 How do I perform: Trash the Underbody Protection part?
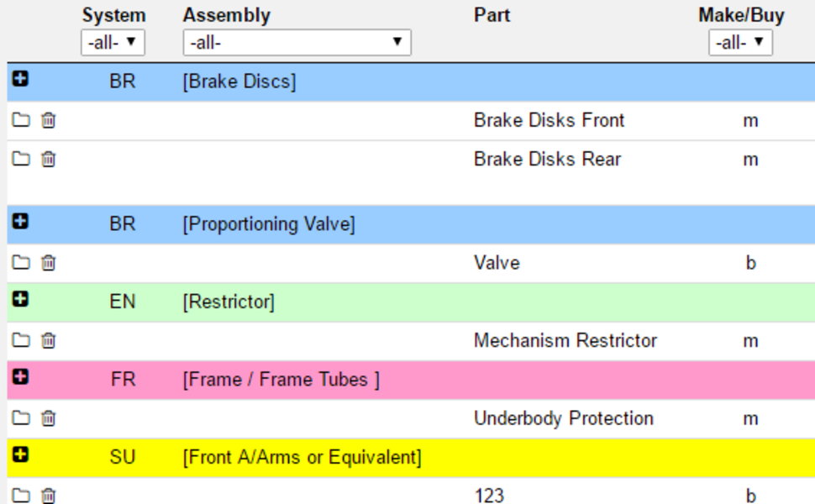coord(49,418)
